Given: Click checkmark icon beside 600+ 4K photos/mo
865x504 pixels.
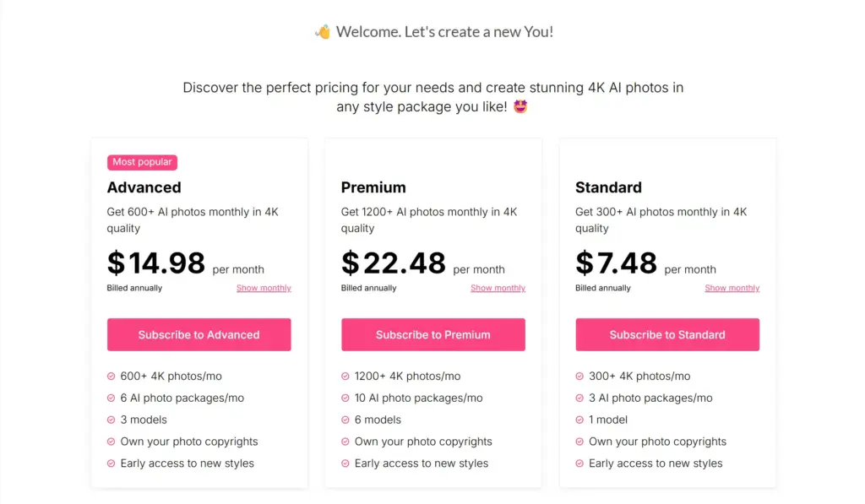Looking at the screenshot, I should [112, 377].
